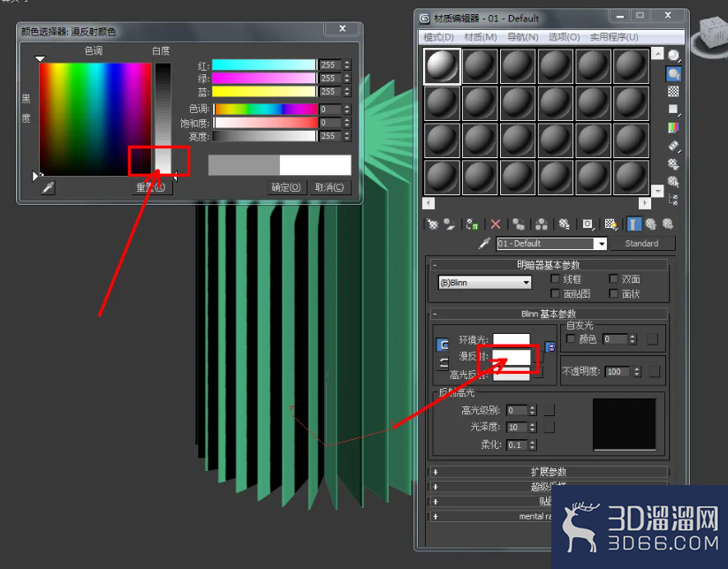This screenshot has width=728, height=569.
Task: Enable the 线框 (Wire) checkbox
Action: [555, 278]
